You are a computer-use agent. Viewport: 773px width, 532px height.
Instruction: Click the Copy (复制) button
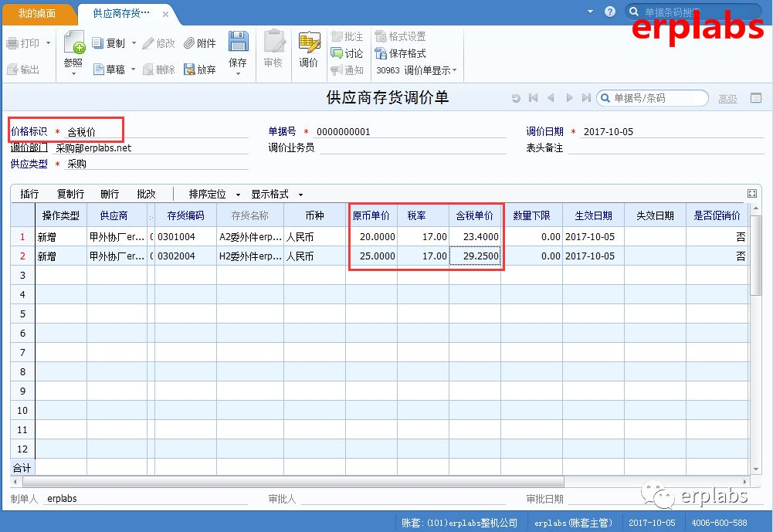109,43
